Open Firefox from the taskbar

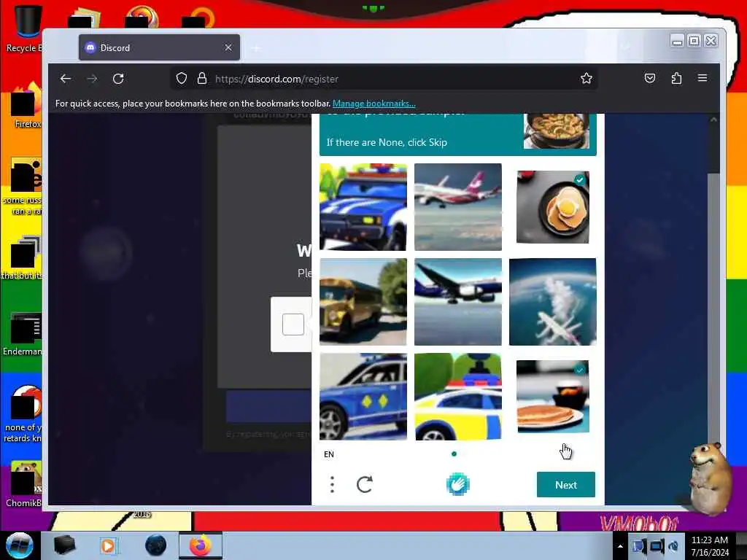click(201, 545)
